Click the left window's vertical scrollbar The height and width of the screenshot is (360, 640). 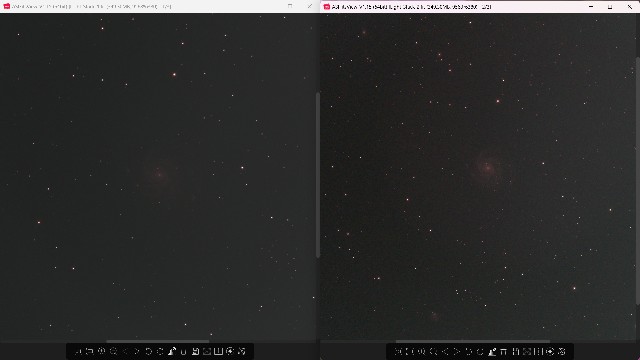(x=318, y=175)
